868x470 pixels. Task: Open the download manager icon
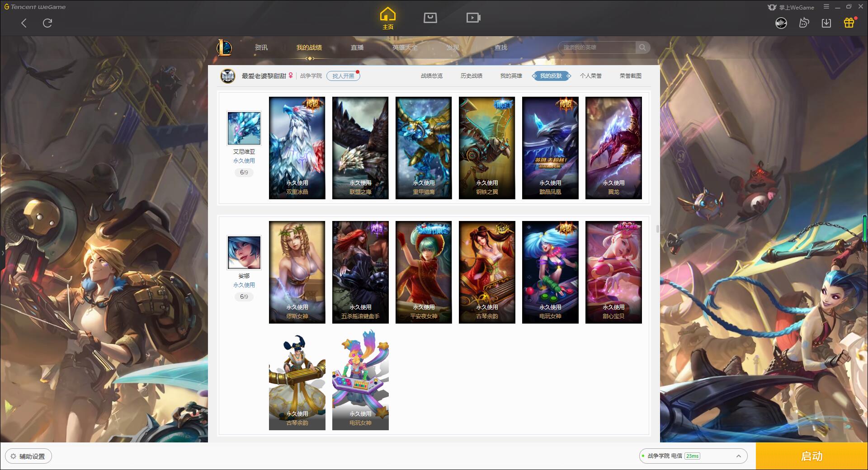click(826, 23)
